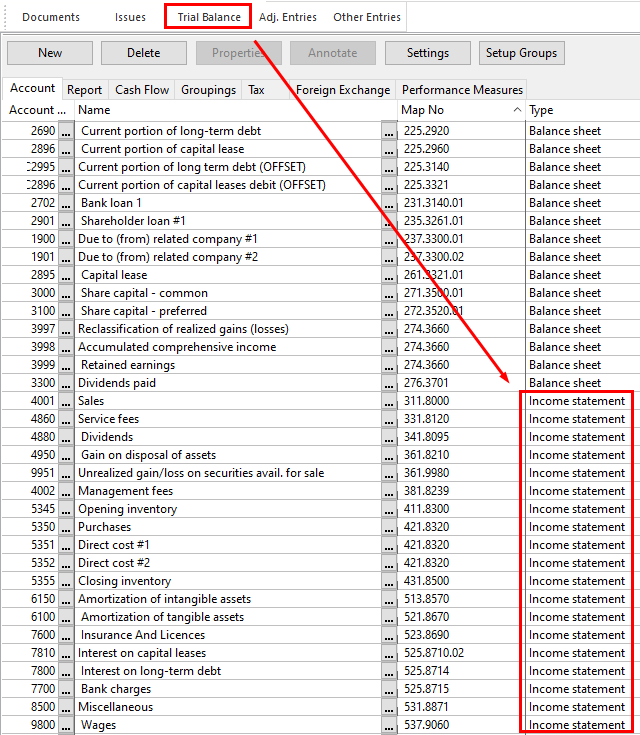This screenshot has width=640, height=735.
Task: Open ellipsis picker beside account 7600
Action: click(66, 635)
